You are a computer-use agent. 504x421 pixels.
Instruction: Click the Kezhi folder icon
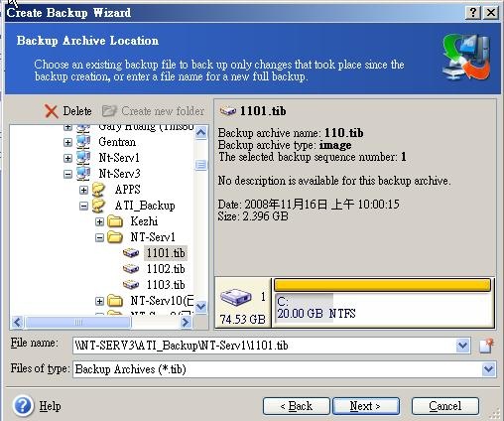point(115,221)
